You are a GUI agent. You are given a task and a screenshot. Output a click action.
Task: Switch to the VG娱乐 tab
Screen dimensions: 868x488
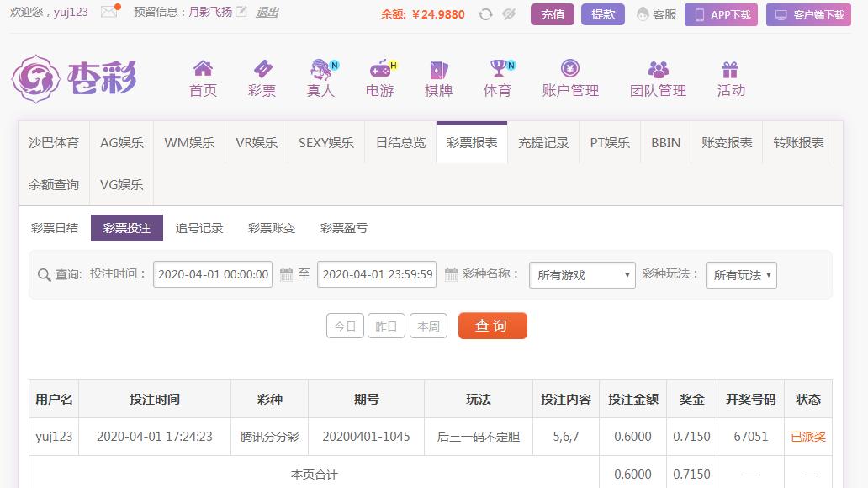point(122,184)
